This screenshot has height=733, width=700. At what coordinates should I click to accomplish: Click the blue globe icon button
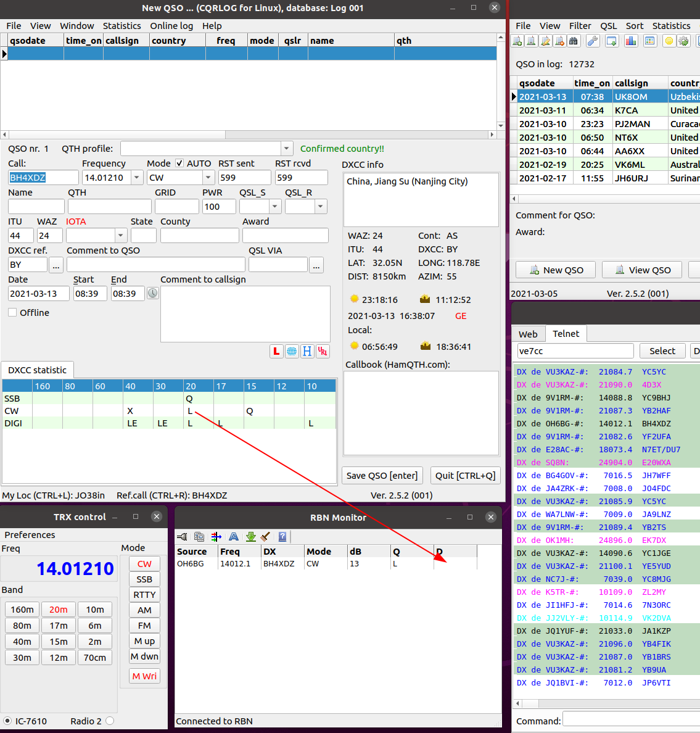[x=292, y=351]
